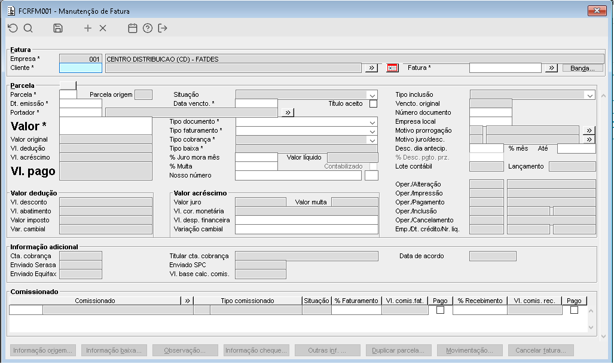Check the Pago box after Vl. comis. rec.
This screenshot has width=614, height=364.
[574, 310]
